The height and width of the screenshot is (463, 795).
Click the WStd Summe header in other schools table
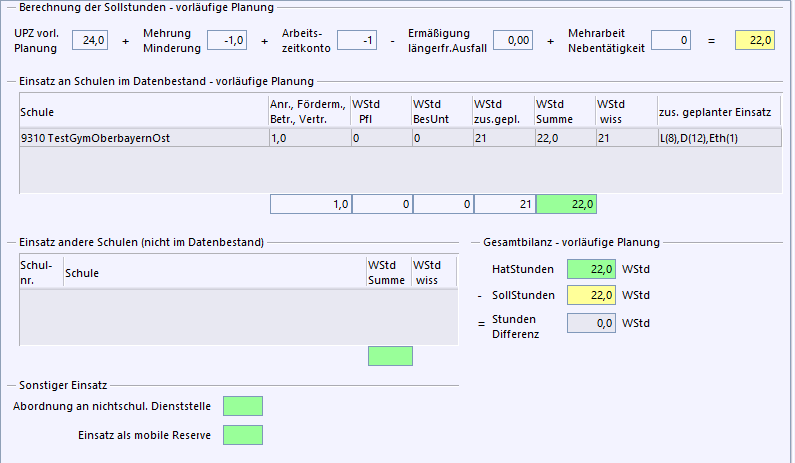pyautogui.click(x=389, y=272)
